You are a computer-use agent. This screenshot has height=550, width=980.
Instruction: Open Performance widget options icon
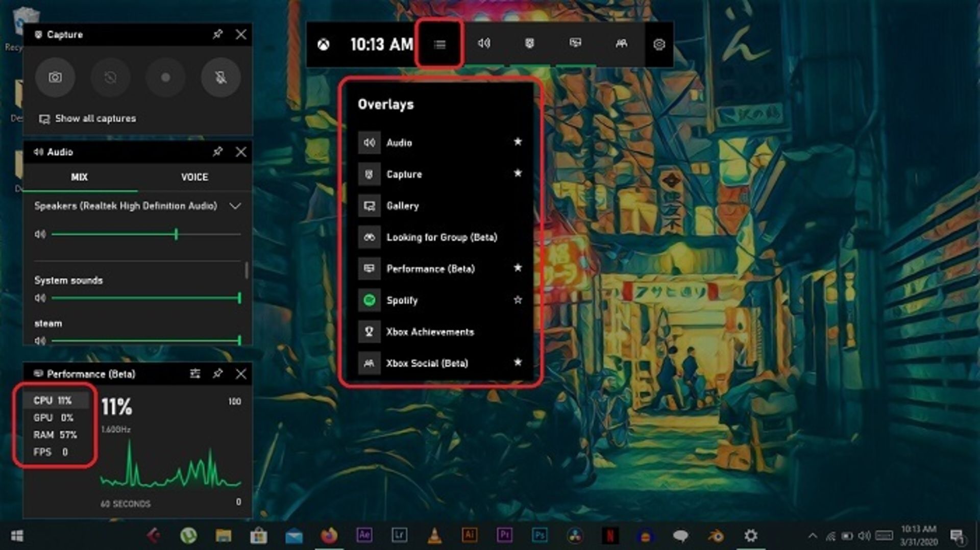[x=195, y=374]
